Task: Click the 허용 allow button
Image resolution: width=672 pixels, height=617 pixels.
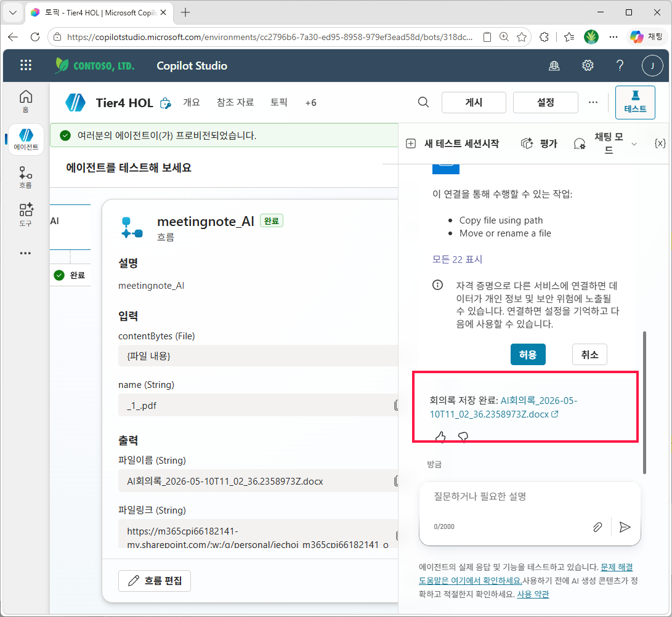Action: 528,354
